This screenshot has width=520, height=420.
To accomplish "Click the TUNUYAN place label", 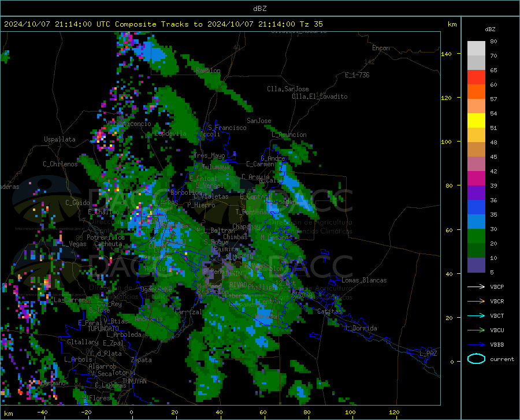I will [134, 381].
